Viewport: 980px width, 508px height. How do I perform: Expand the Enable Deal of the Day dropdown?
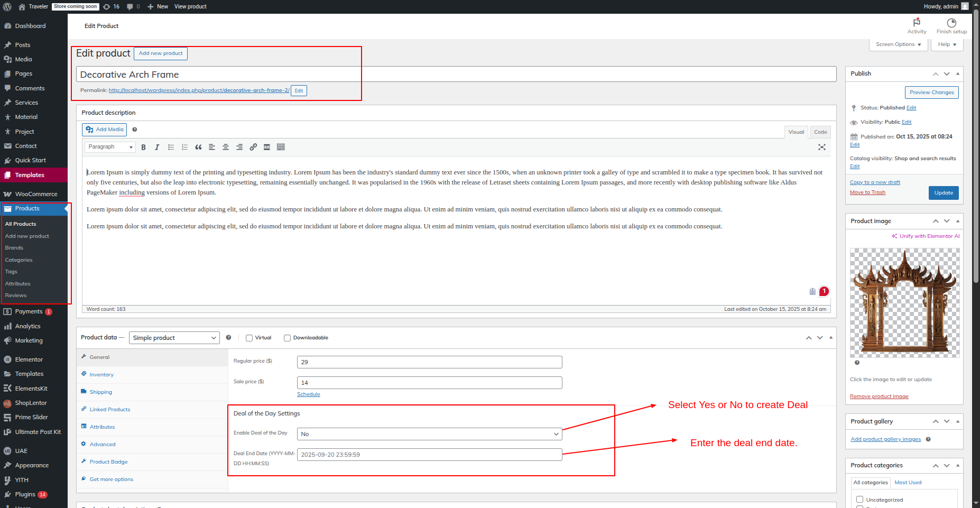pos(429,434)
